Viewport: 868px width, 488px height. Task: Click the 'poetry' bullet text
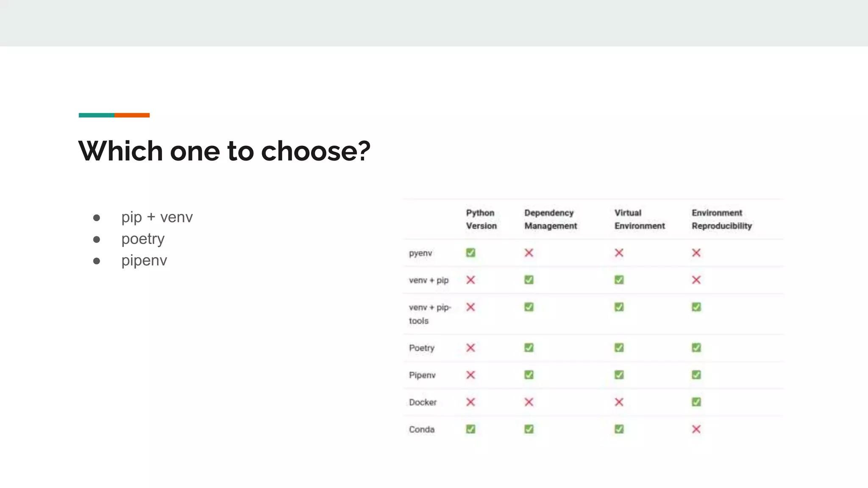tap(143, 239)
